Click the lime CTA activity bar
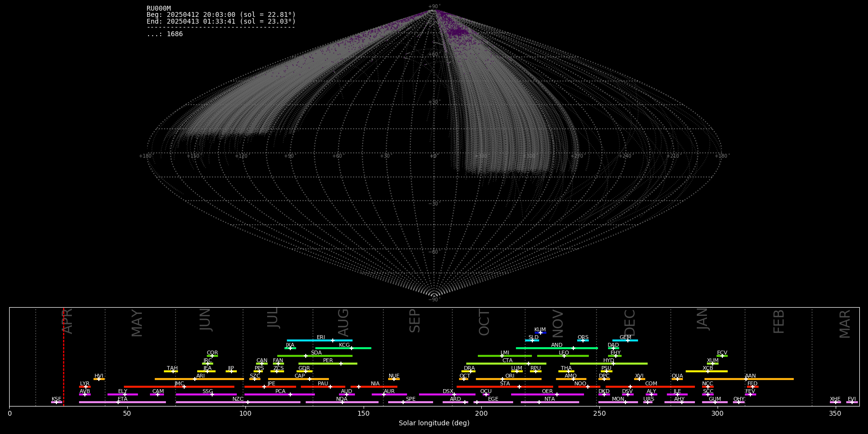868x434 pixels. click(506, 364)
